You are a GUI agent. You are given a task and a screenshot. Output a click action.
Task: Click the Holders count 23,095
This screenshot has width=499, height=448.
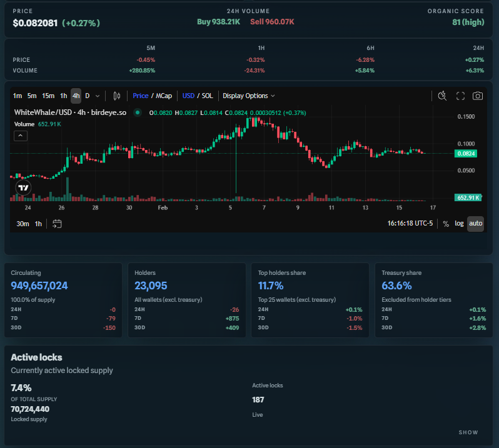151,286
